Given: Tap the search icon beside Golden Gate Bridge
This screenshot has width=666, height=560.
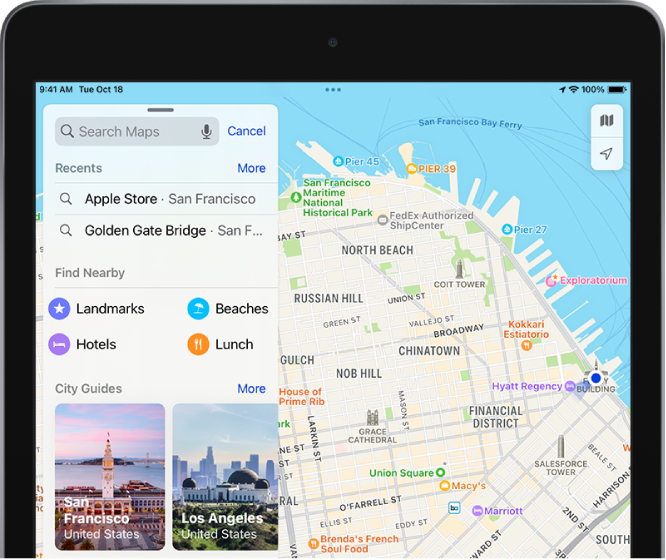Looking at the screenshot, I should point(65,230).
